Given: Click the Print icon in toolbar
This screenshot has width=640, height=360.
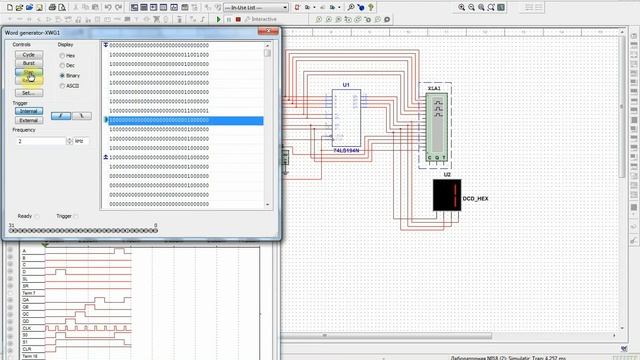Looking at the screenshot, I should pos(52,7).
